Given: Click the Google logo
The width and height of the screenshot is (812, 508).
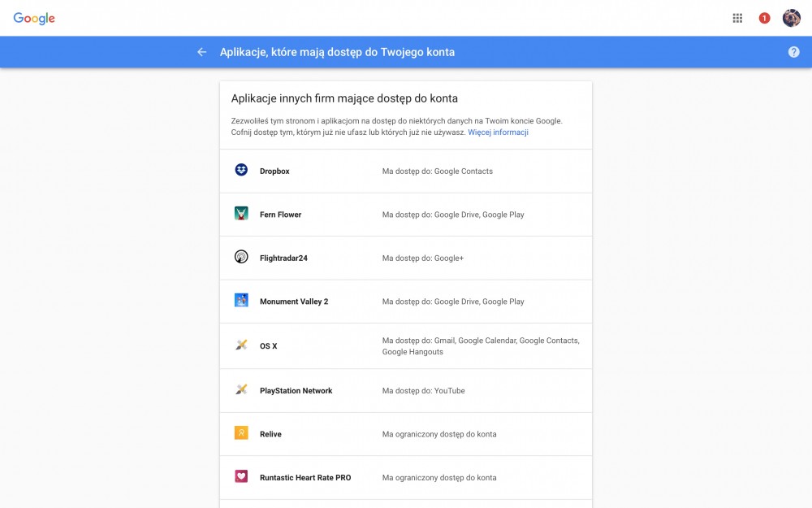Looking at the screenshot, I should click(34, 18).
